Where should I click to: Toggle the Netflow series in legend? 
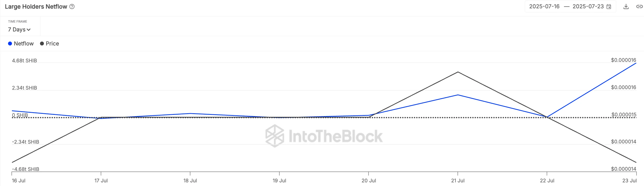click(x=24, y=44)
